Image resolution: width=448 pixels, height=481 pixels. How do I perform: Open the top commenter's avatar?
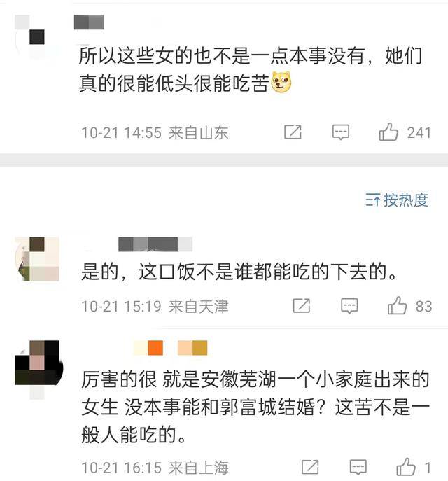(37, 37)
